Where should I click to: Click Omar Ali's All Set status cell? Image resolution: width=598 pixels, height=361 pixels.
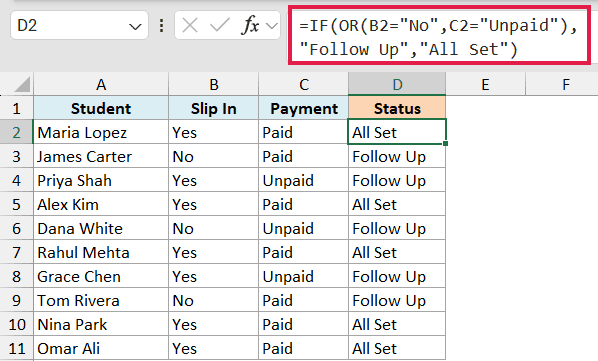tap(397, 348)
